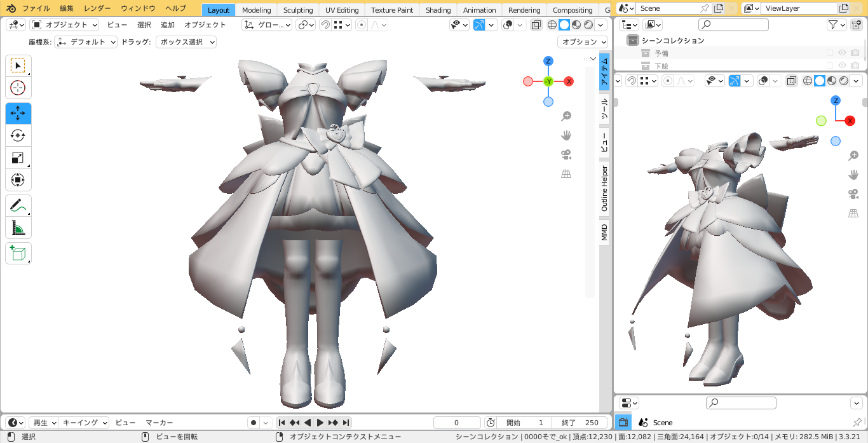
Task: Open the MMD sidebar tab
Action: (x=604, y=232)
